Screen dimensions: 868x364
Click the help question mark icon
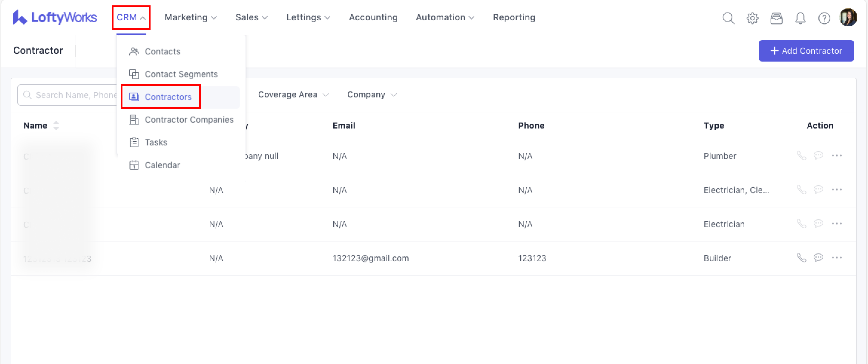pos(824,18)
